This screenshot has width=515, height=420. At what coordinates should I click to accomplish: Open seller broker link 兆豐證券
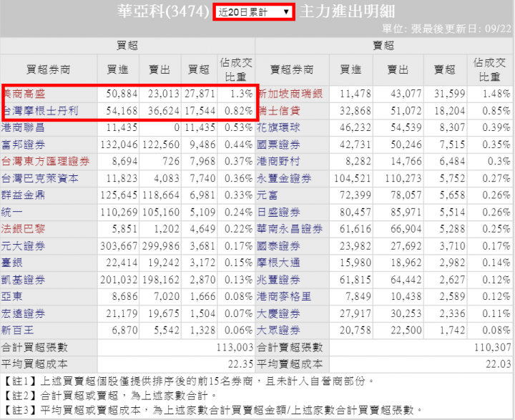click(x=278, y=280)
